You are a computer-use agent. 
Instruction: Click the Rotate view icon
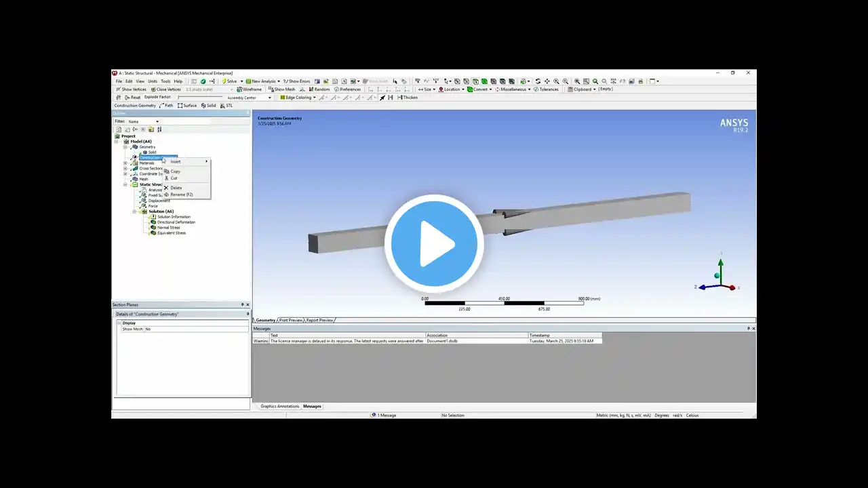click(x=538, y=81)
